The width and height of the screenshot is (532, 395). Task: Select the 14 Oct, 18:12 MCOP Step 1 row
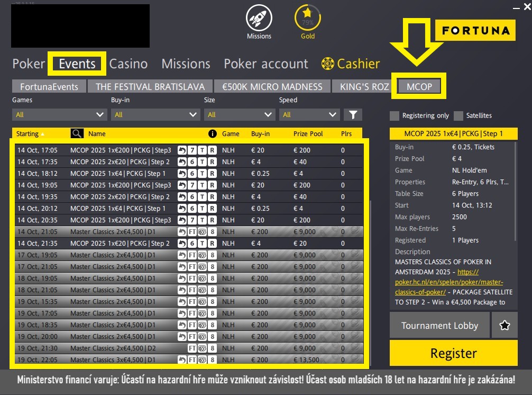(x=189, y=174)
